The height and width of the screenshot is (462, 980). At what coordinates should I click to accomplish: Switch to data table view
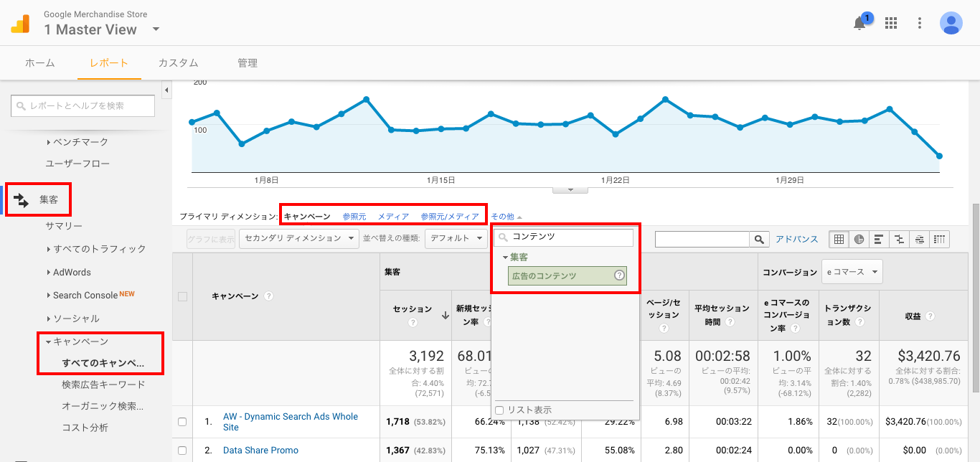pos(839,239)
